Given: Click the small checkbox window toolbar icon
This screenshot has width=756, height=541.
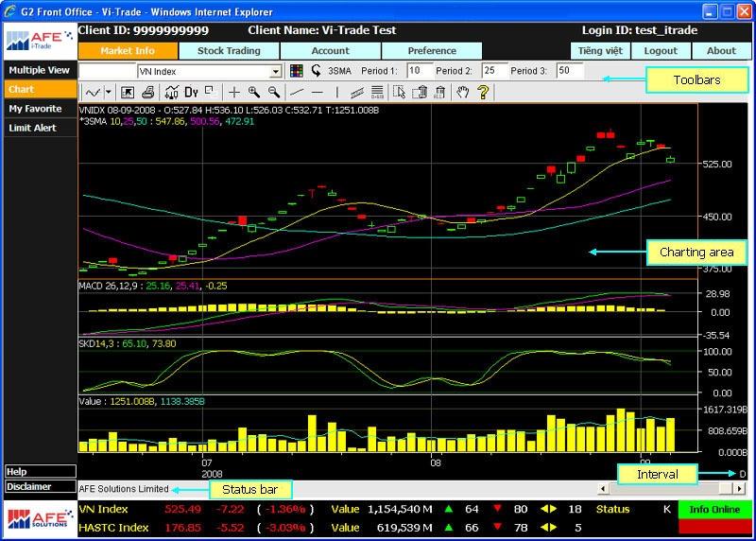Looking at the screenshot, I should click(x=209, y=90).
